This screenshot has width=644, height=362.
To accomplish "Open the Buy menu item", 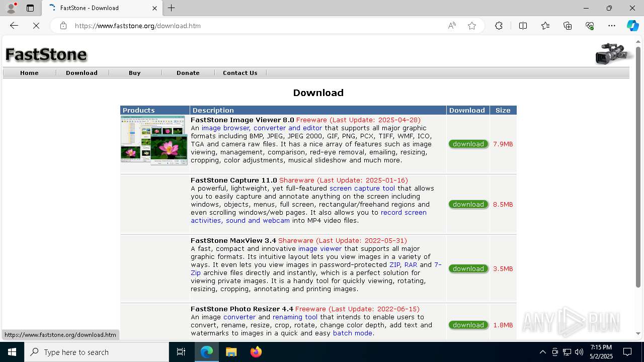I will tap(134, 73).
